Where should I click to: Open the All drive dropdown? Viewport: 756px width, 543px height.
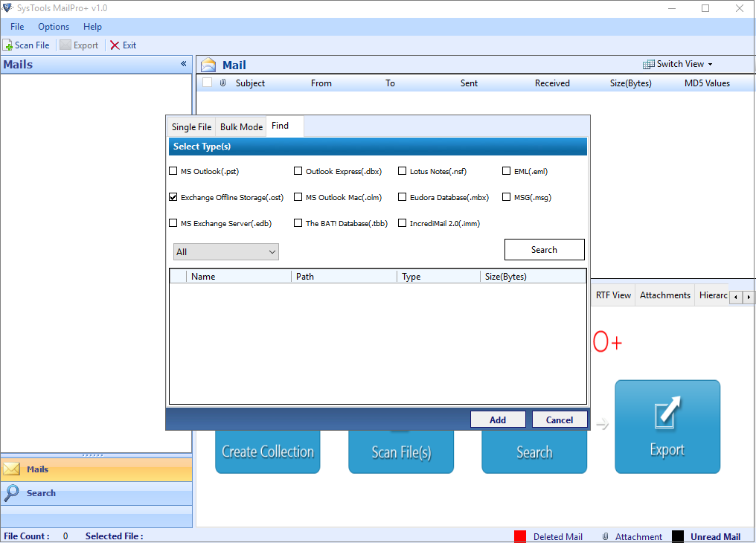click(x=225, y=251)
